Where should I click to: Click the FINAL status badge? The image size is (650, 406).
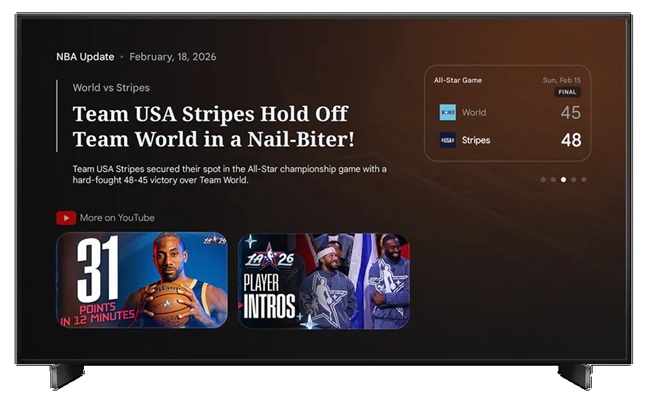point(568,92)
